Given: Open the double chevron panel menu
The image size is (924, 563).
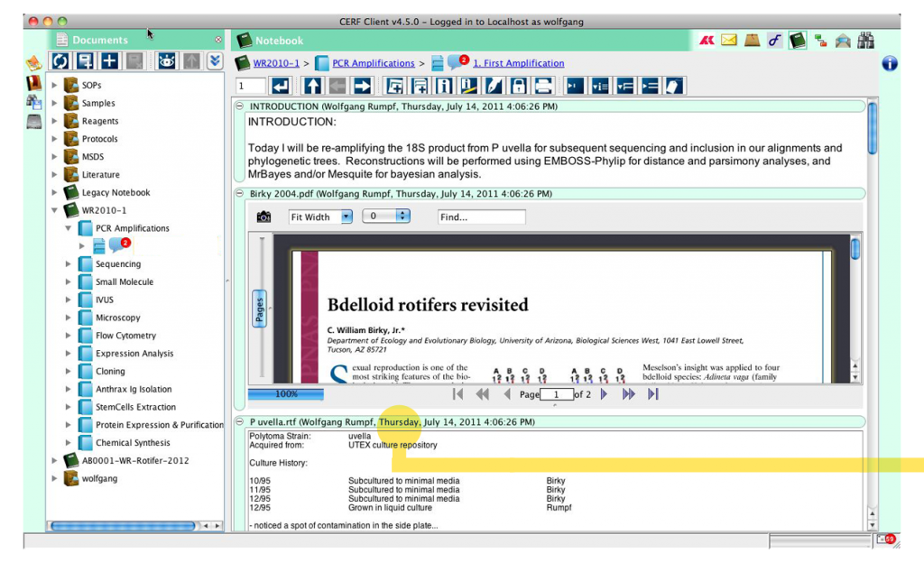Looking at the screenshot, I should pos(214,60).
